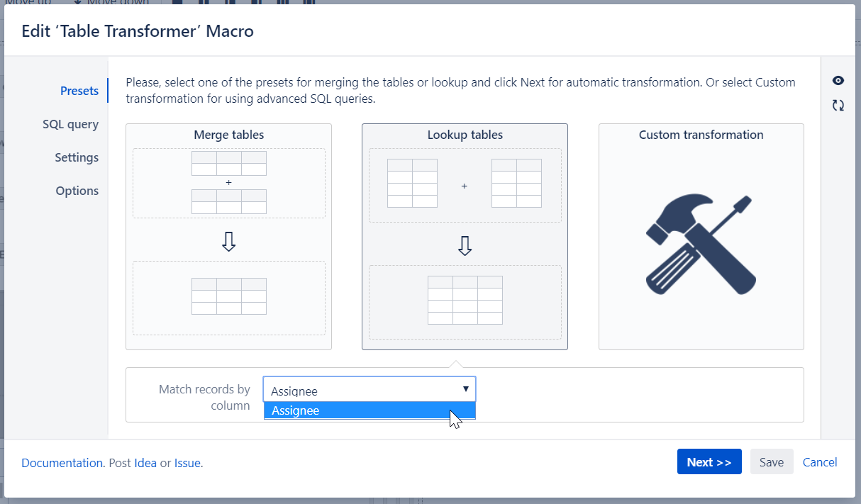Open the Documentation link
Screen dimensions: 861x504
coord(62,463)
